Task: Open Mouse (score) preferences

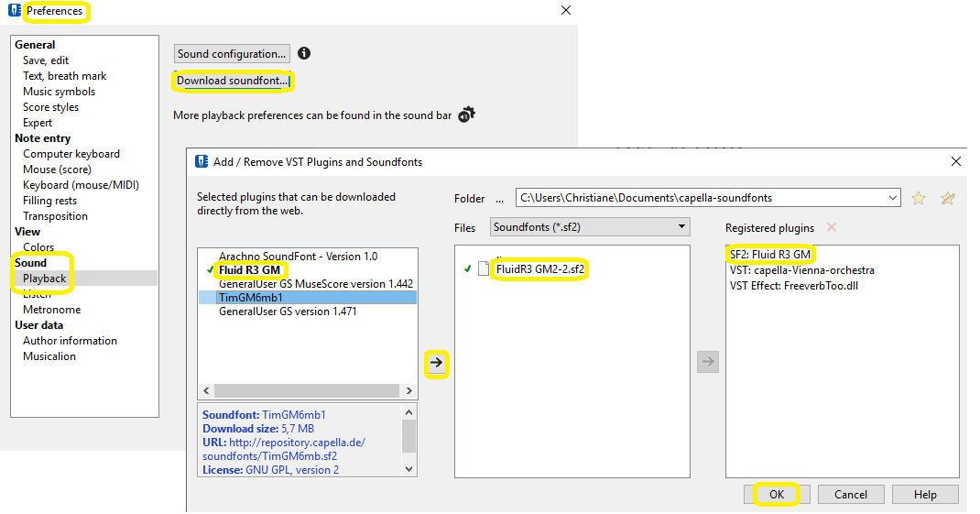Action: point(57,170)
